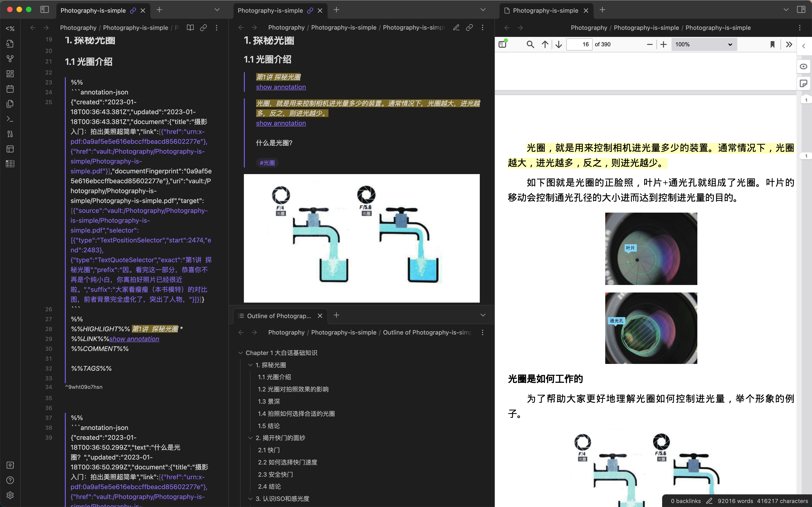This screenshot has height=507, width=812.
Task: Select first Photography-is-simple tab in left pane
Action: point(103,10)
